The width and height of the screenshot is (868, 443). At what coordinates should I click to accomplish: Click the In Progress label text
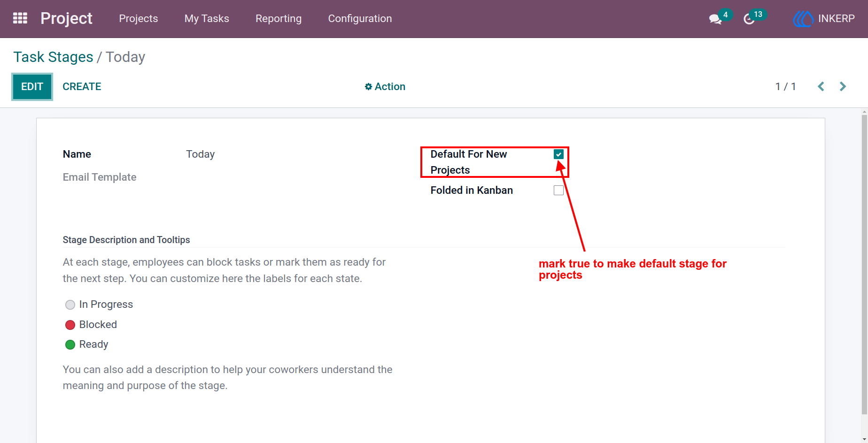[x=106, y=305]
